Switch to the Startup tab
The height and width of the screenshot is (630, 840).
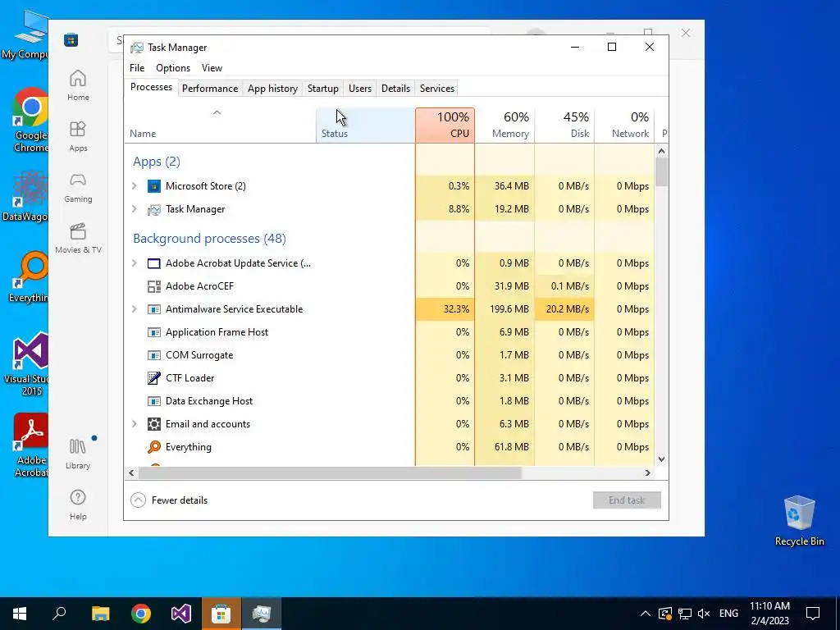point(323,89)
